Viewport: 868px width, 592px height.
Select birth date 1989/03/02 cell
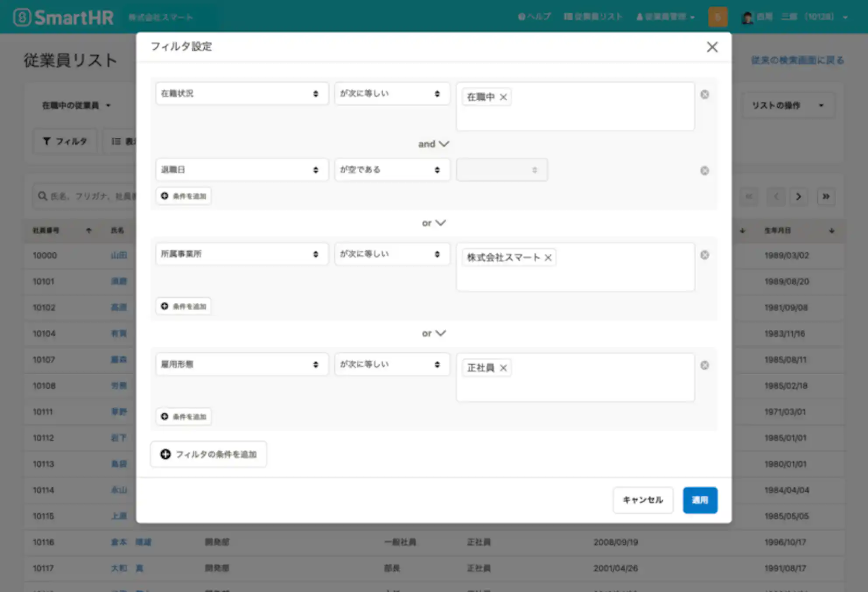(x=787, y=255)
